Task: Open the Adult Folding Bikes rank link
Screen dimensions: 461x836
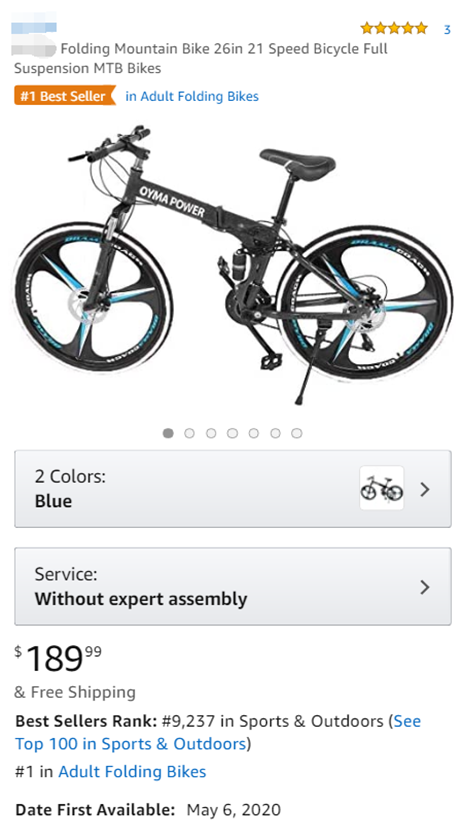Action: point(132,771)
